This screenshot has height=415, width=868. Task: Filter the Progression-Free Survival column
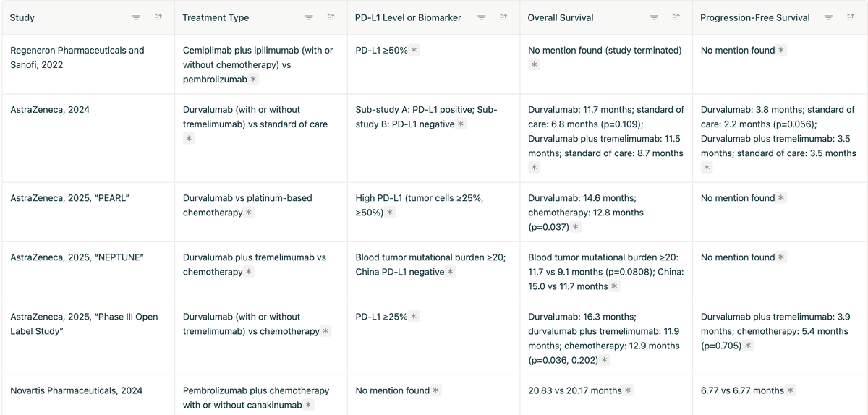tap(829, 17)
